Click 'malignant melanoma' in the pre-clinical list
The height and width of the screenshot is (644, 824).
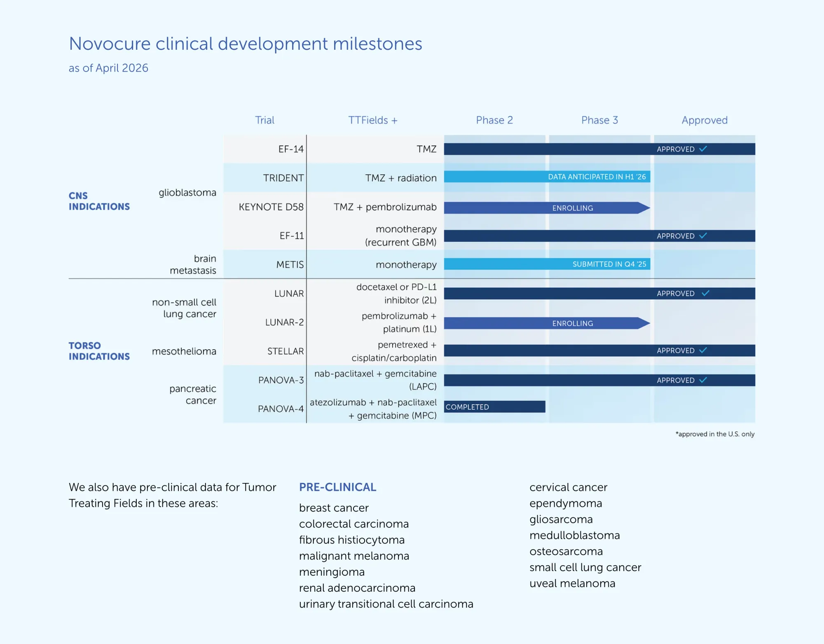click(354, 556)
